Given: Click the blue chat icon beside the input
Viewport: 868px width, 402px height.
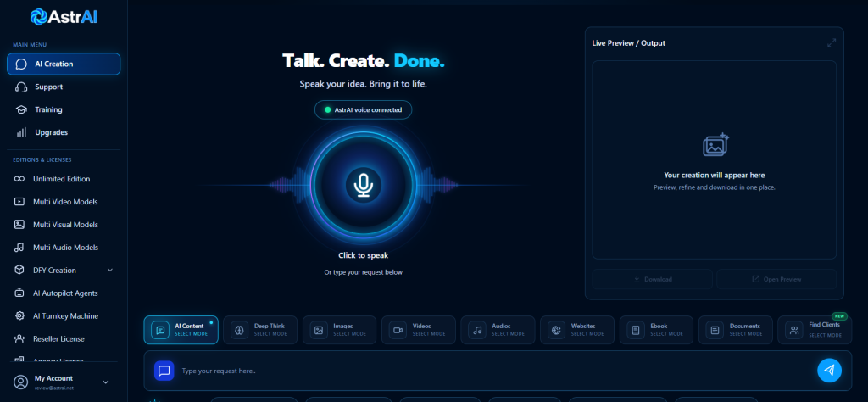Looking at the screenshot, I should click(x=164, y=371).
